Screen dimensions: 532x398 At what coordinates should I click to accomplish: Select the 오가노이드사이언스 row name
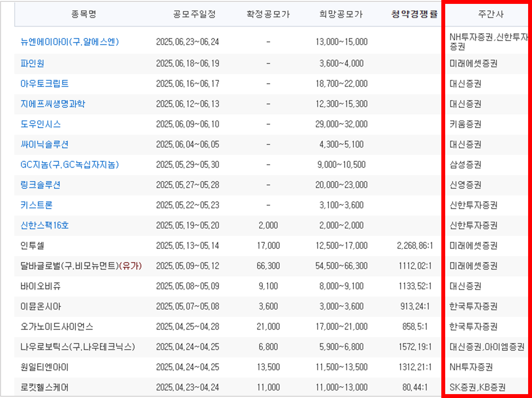(57, 326)
